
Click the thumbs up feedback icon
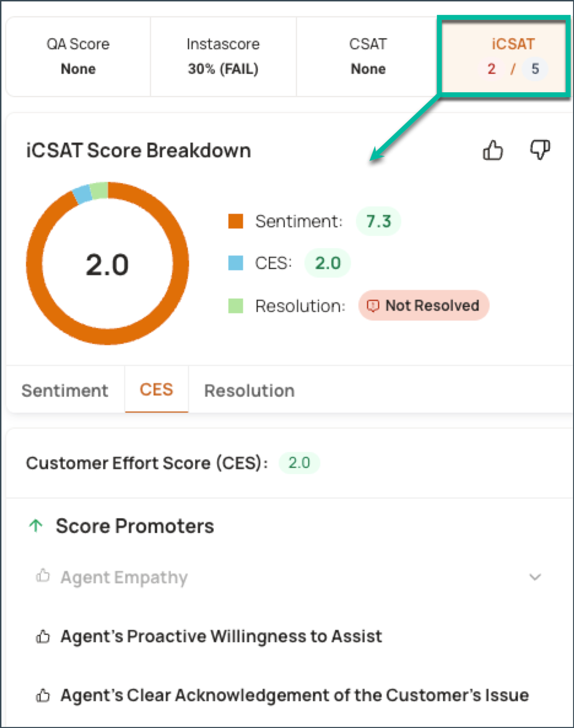[x=493, y=150]
